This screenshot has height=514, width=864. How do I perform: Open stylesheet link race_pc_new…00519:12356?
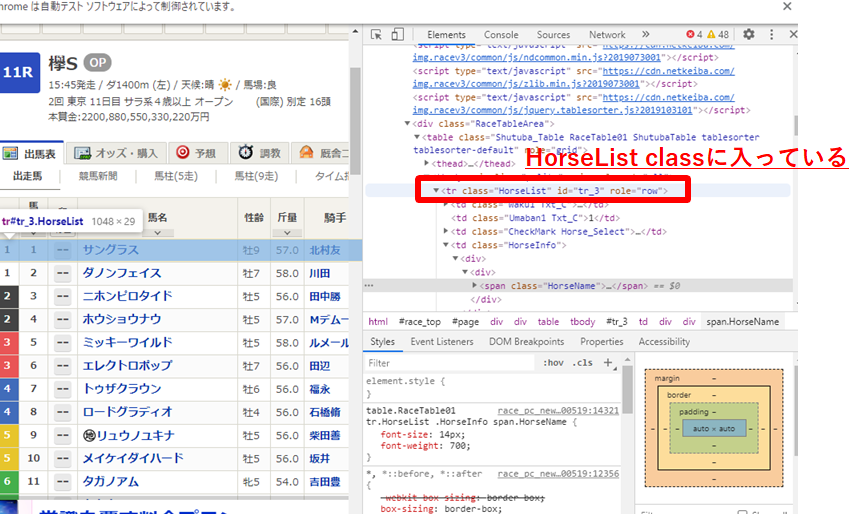coord(558,474)
